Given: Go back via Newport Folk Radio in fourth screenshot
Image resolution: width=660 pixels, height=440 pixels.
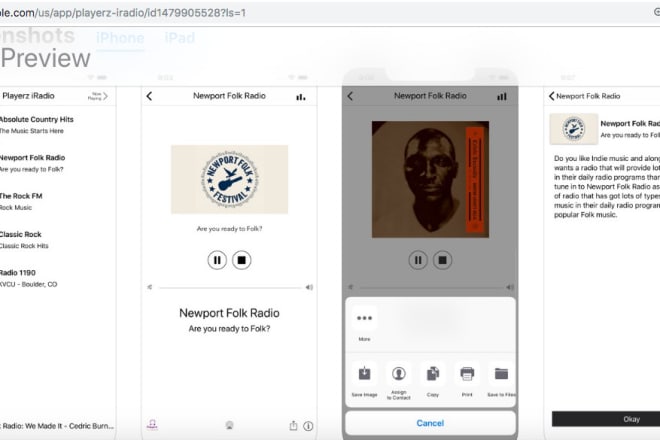Looking at the screenshot, I should 584,96.
